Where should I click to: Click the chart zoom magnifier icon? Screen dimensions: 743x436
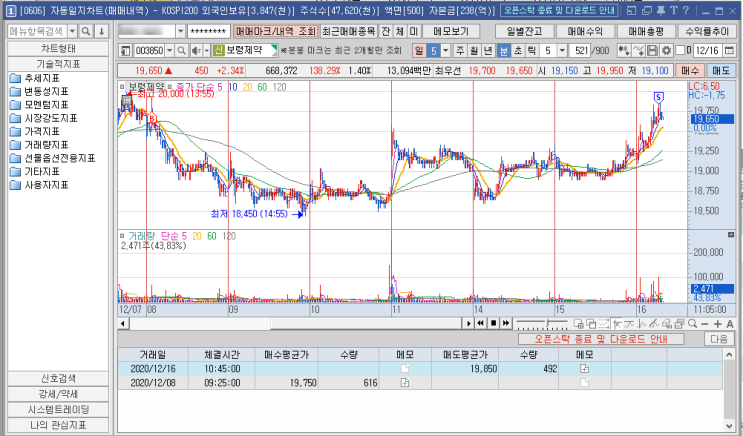click(692, 324)
